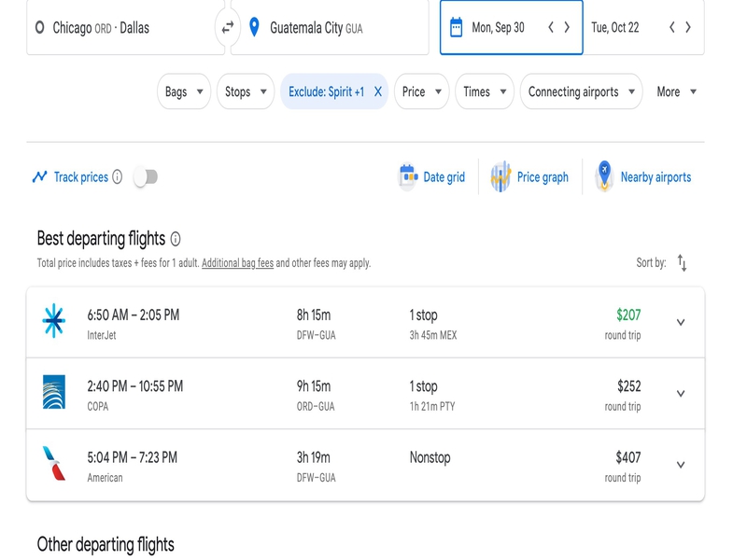Screen dimensions: 747x560
Task: Open the Bags filter dropdown
Action: pos(184,91)
